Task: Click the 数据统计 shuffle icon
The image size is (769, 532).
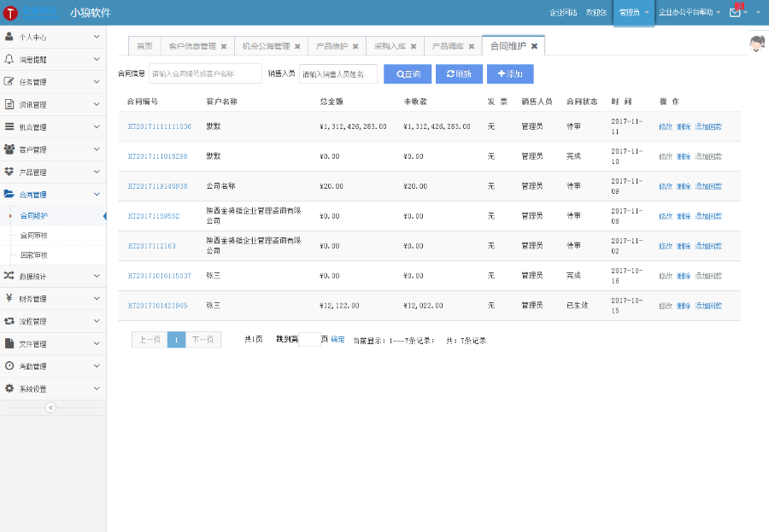Action: [x=9, y=276]
